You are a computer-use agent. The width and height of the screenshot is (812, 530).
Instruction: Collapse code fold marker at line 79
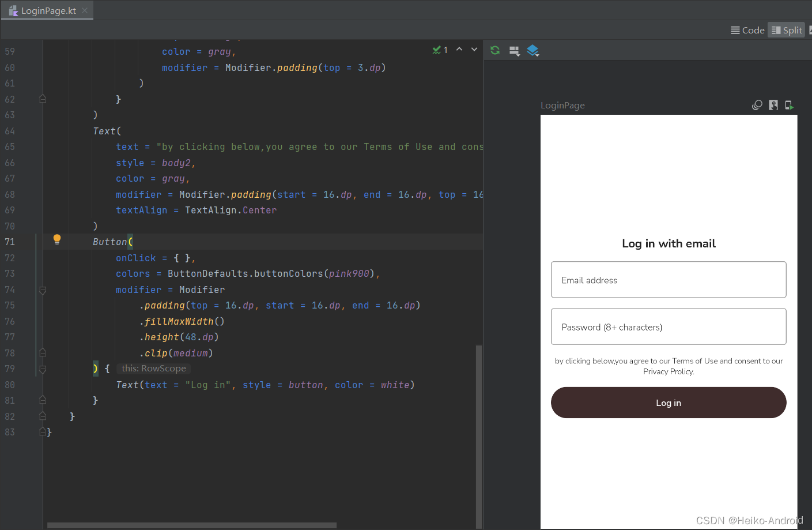click(43, 369)
